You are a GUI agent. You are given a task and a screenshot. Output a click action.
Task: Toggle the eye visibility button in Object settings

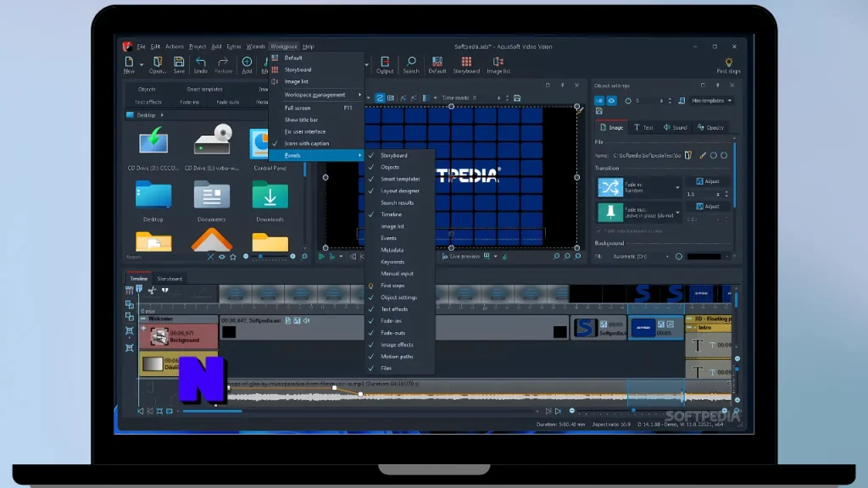611,101
